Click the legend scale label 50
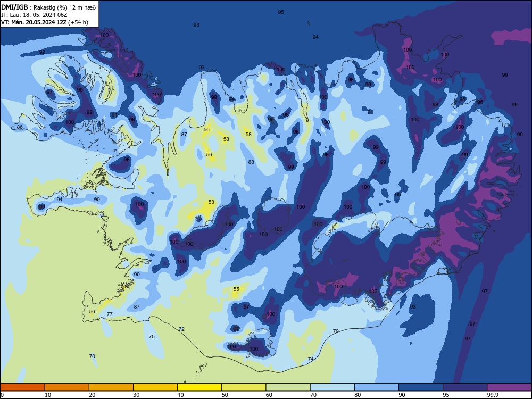The height and width of the screenshot is (399, 532). (225, 395)
